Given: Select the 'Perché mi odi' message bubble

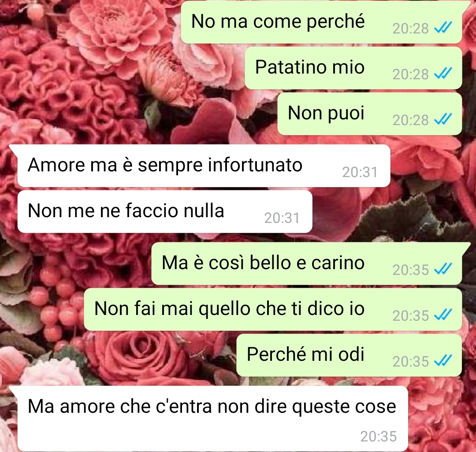Looking at the screenshot, I should point(349,355).
